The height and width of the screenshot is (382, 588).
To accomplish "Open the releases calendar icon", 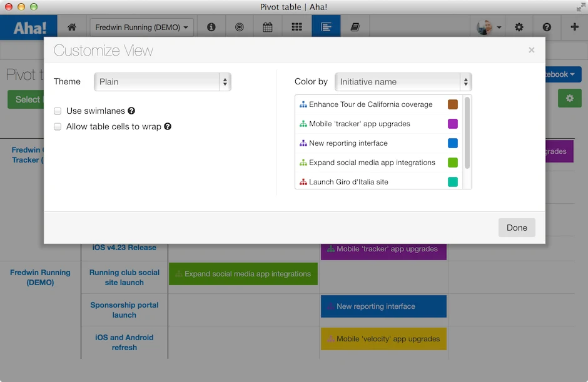I will coord(267,27).
